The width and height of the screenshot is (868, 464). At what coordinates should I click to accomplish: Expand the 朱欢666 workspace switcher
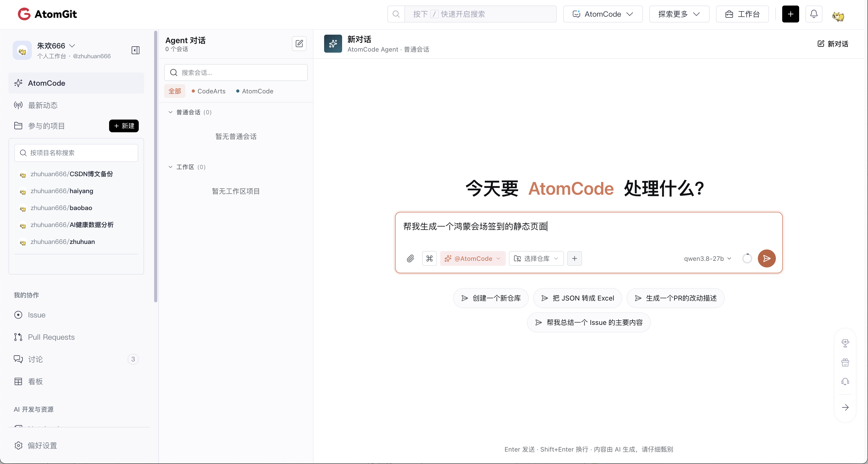[x=56, y=46]
